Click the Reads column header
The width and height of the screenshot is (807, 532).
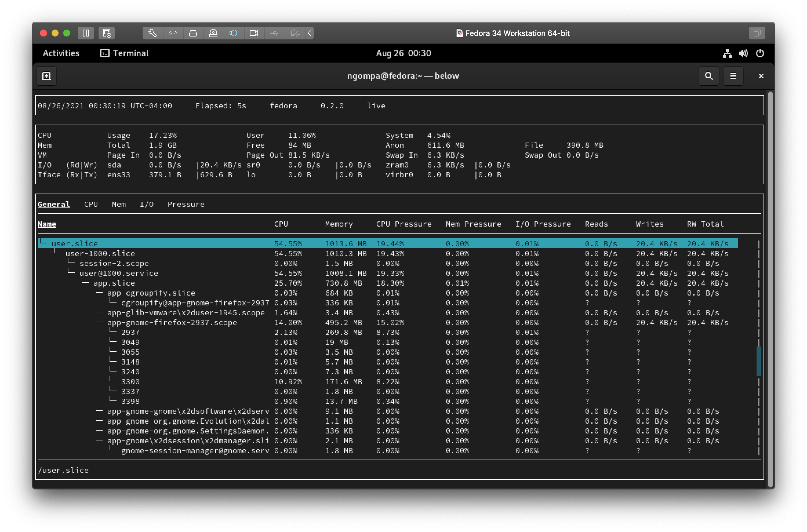pos(596,224)
